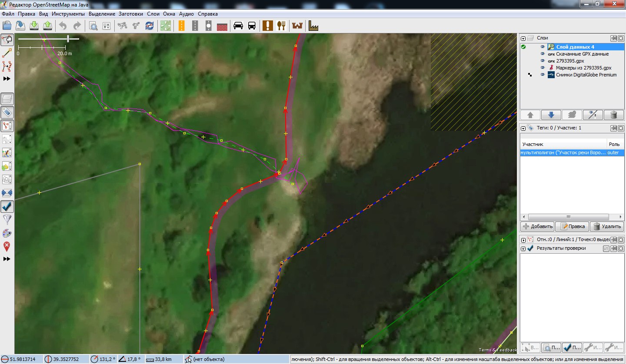Toggle validation results checkmark sidebar button
Viewport: 626px width, 364px height.
coord(7,206)
